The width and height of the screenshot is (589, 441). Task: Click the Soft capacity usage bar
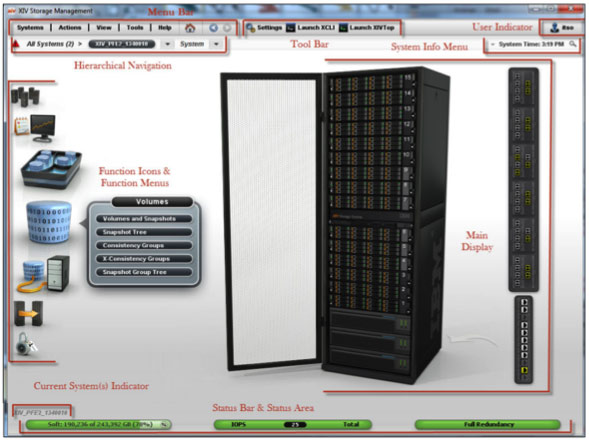[x=98, y=424]
